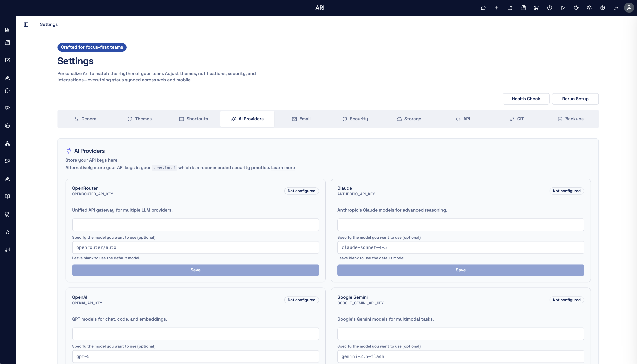Click the Health Check button
Viewport: 637px width, 364px height.
click(x=526, y=99)
